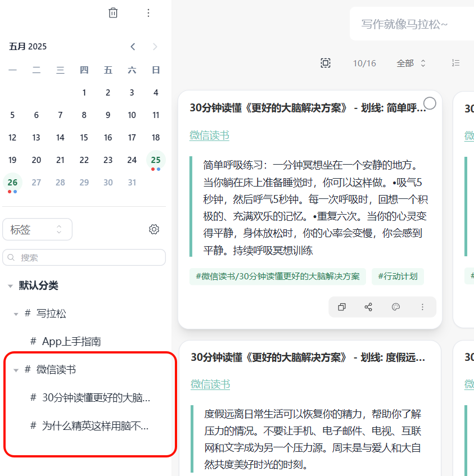The image size is (474, 476).
Task: Open the 标签 dropdown selector
Action: (37, 229)
